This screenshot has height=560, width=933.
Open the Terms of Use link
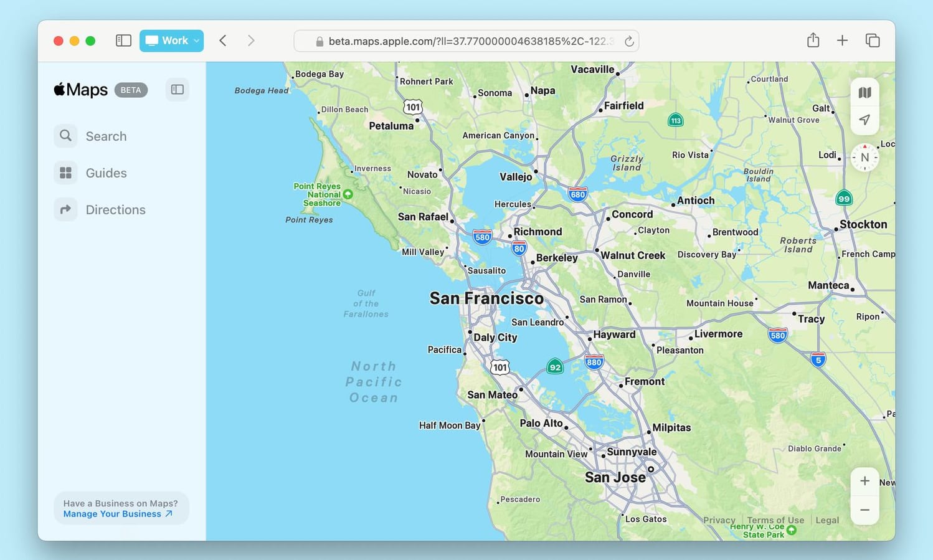(x=775, y=520)
